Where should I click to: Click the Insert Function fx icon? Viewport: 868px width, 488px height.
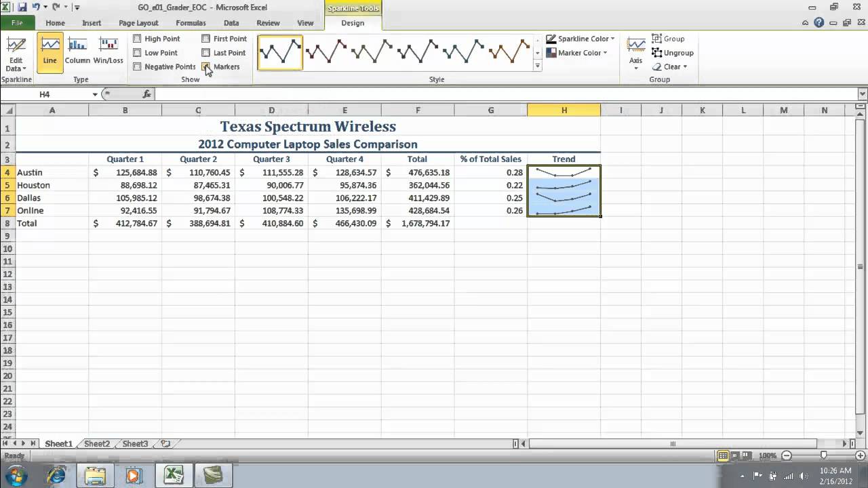click(147, 94)
